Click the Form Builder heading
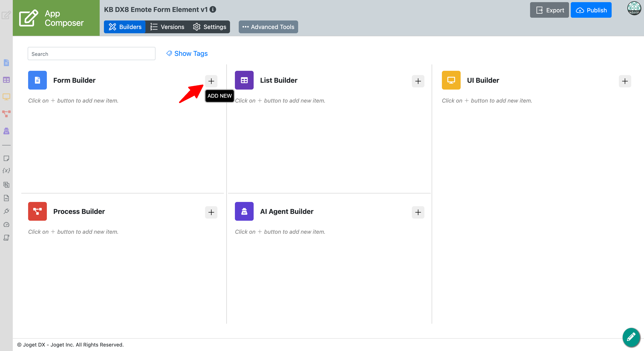The width and height of the screenshot is (644, 351). 74,80
